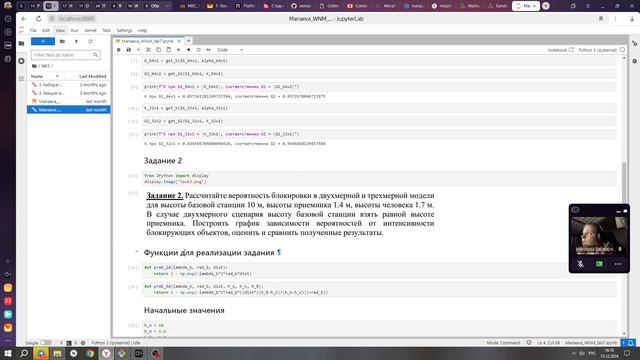This screenshot has height=360, width=640.
Task: Reload the page in the browser
Action: coord(38,19)
